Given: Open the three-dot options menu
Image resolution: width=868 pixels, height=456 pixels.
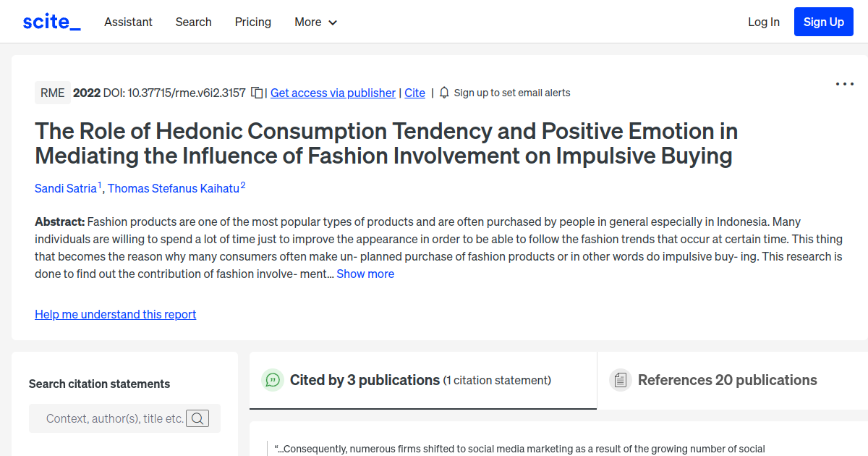Looking at the screenshot, I should pyautogui.click(x=844, y=84).
